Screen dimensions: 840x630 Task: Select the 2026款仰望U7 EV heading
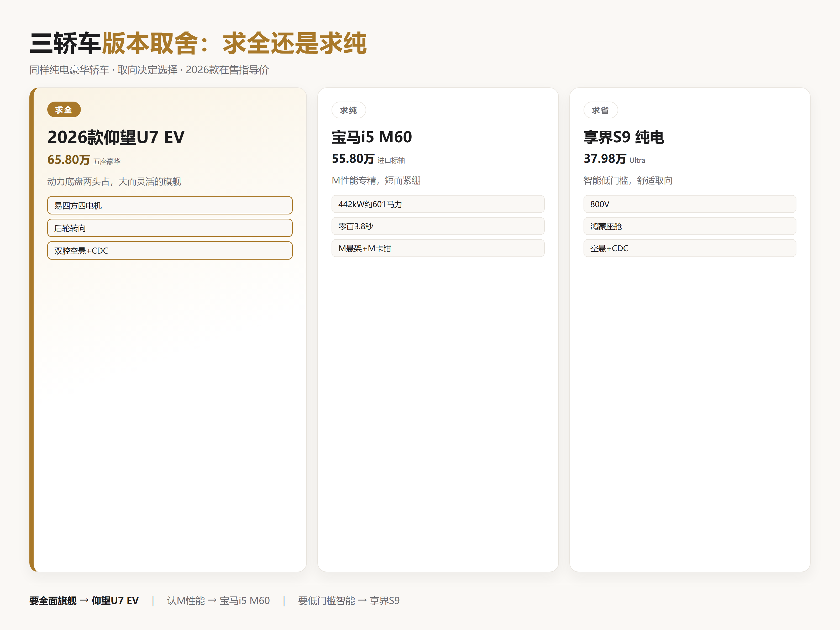click(x=116, y=137)
